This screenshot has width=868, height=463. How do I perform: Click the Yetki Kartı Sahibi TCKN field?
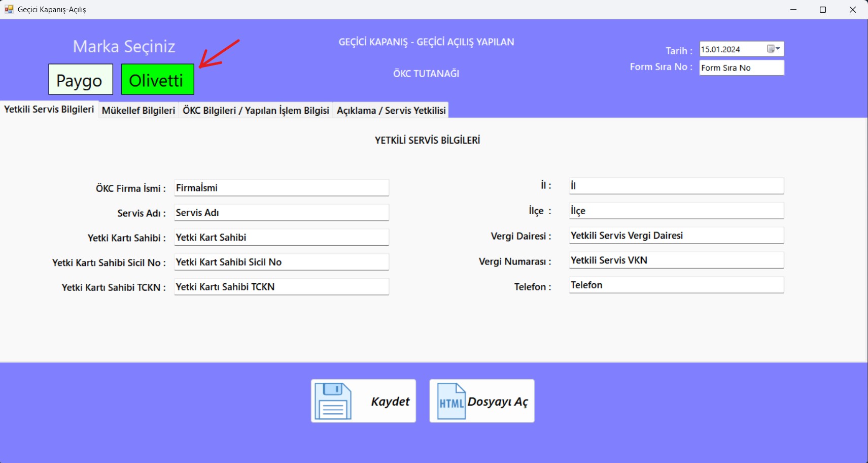click(x=281, y=287)
